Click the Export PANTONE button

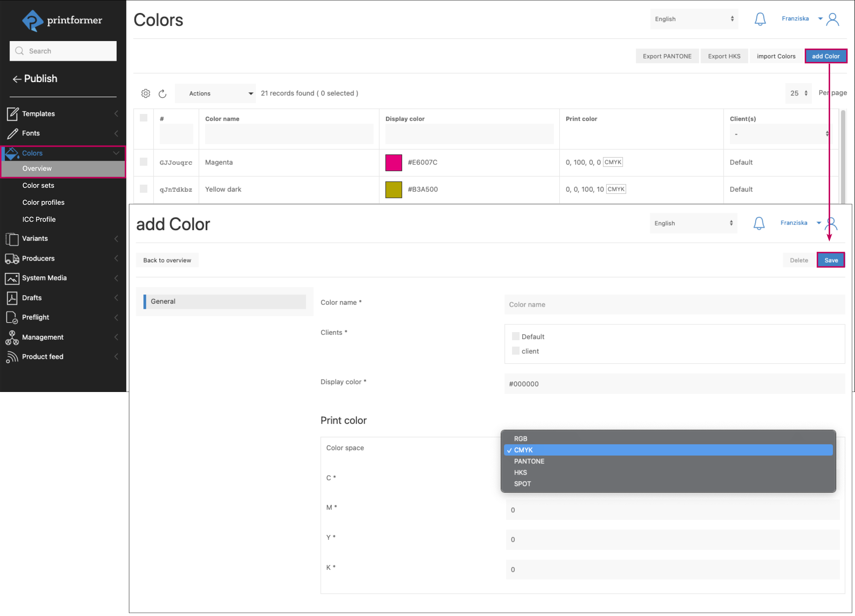667,56
